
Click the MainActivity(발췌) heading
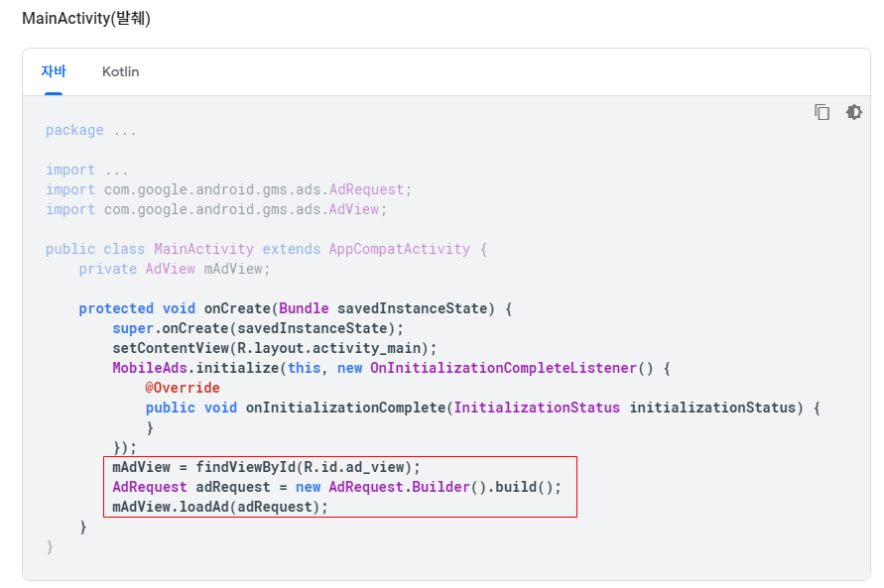click(x=86, y=19)
